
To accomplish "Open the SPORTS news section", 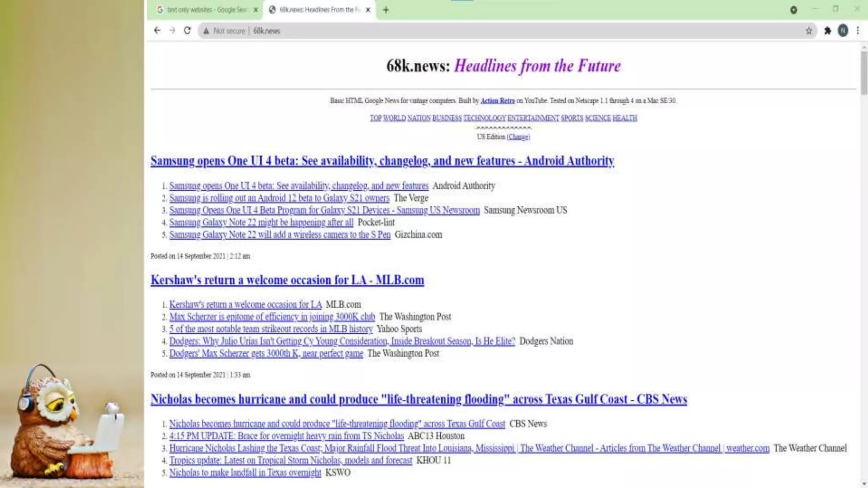I will pos(572,118).
